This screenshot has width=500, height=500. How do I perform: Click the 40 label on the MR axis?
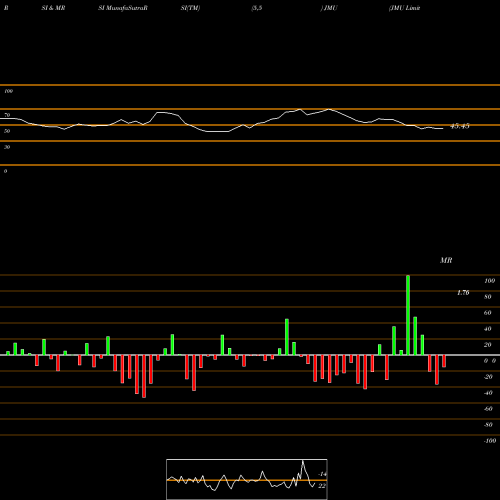click(x=488, y=329)
